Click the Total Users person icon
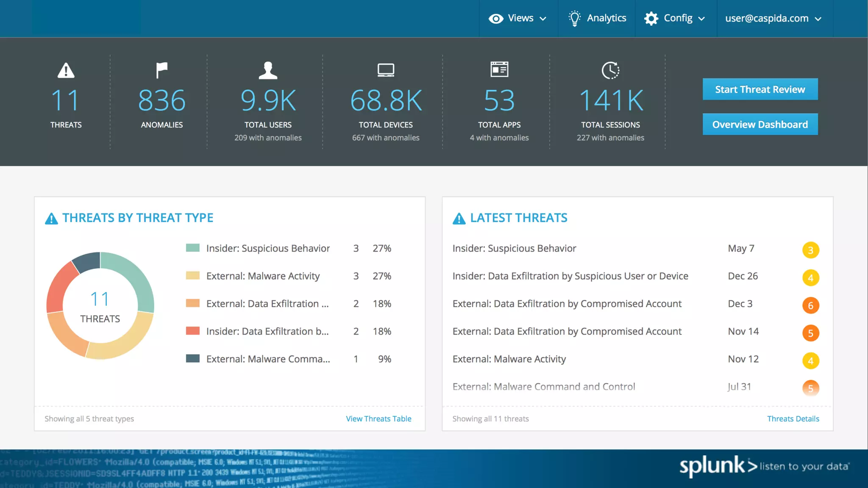The height and width of the screenshot is (488, 868). (x=268, y=70)
